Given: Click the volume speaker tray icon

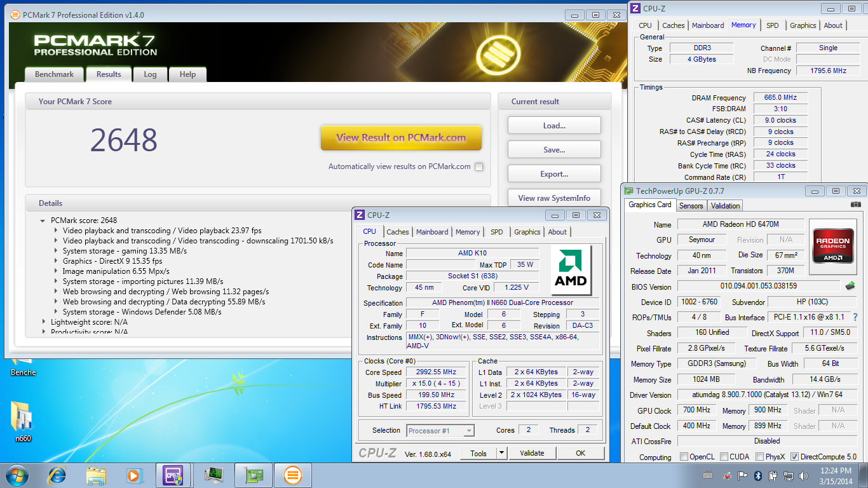Looking at the screenshot, I should (803, 475).
